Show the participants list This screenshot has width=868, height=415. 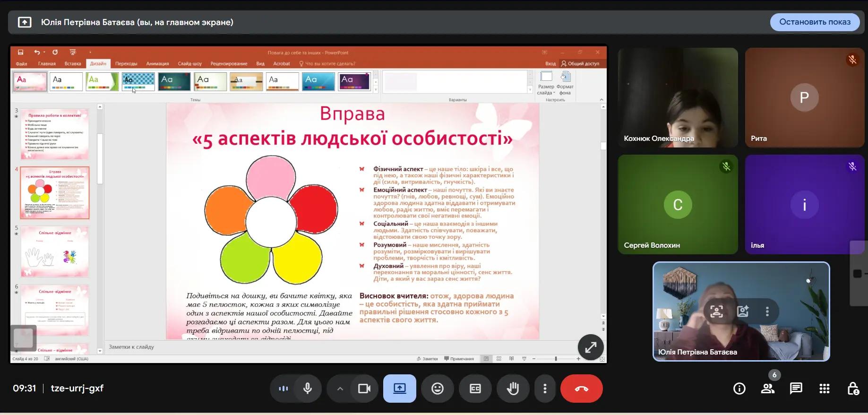click(x=767, y=389)
